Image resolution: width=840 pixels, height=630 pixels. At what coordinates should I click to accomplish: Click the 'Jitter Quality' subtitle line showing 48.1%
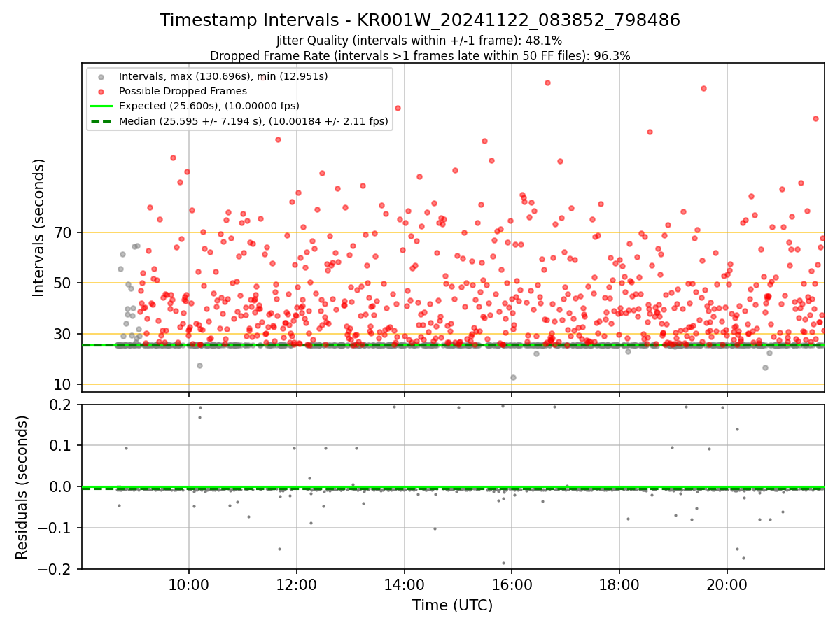coord(419,41)
